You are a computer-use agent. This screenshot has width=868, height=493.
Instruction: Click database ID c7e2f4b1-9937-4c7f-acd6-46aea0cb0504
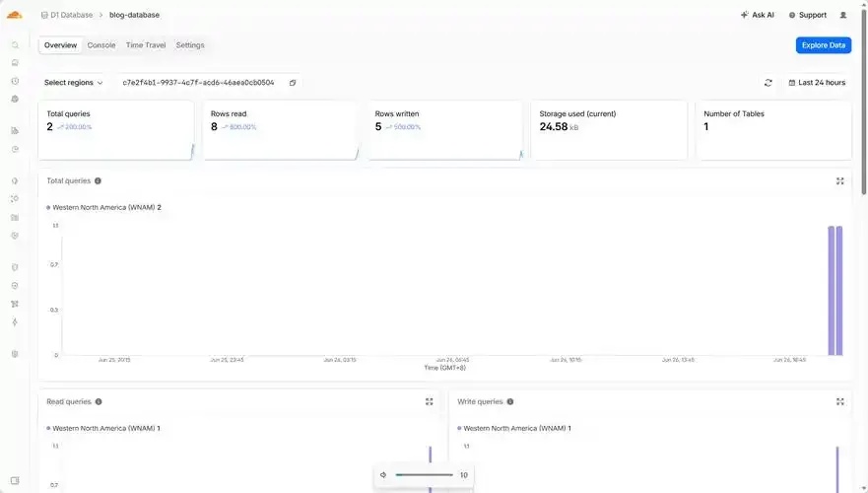(198, 83)
